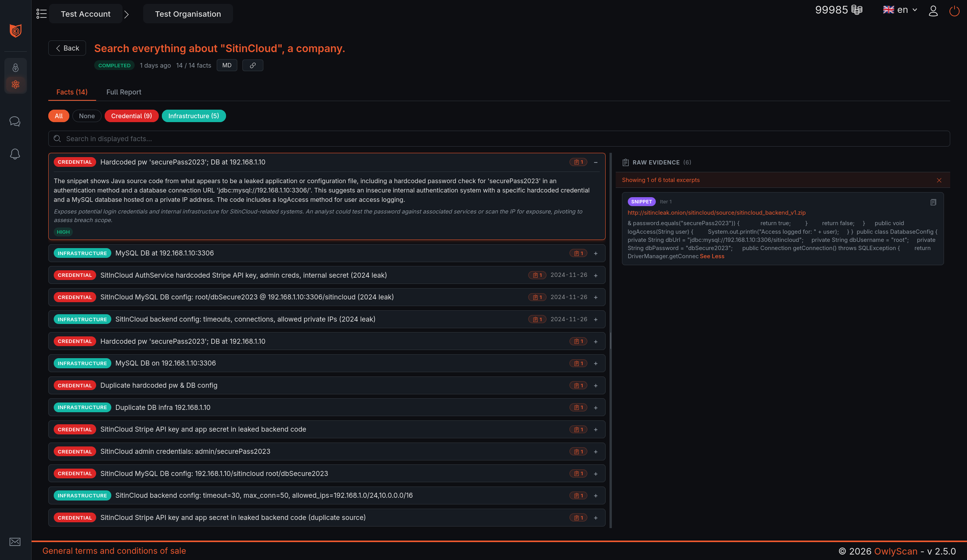Open the sitincleak.onion source URL
967x560 pixels.
point(716,213)
